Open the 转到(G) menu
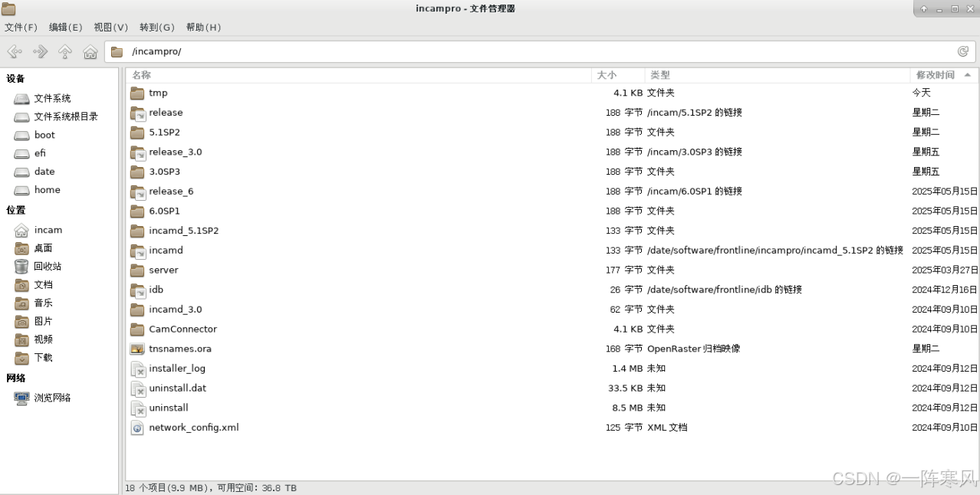This screenshot has height=495, width=980. pyautogui.click(x=156, y=28)
